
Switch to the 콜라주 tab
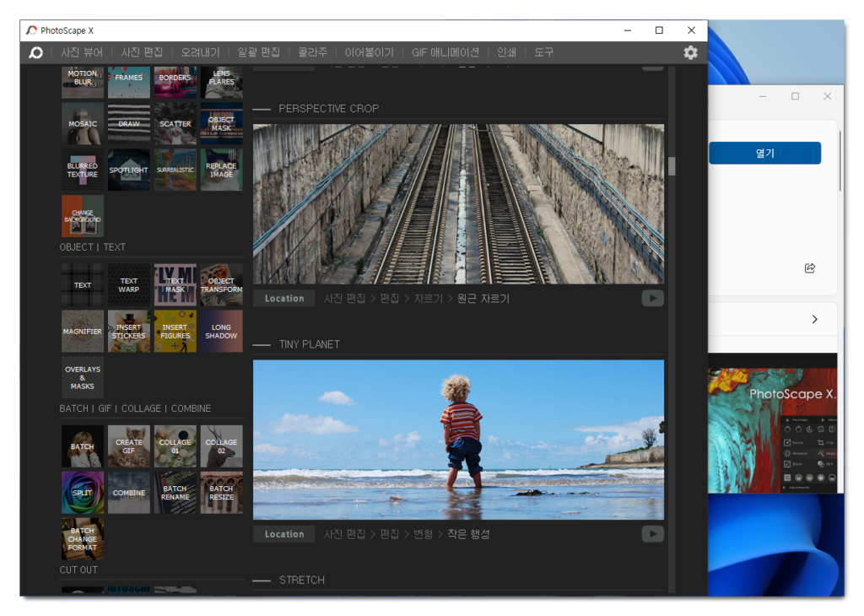coord(312,52)
